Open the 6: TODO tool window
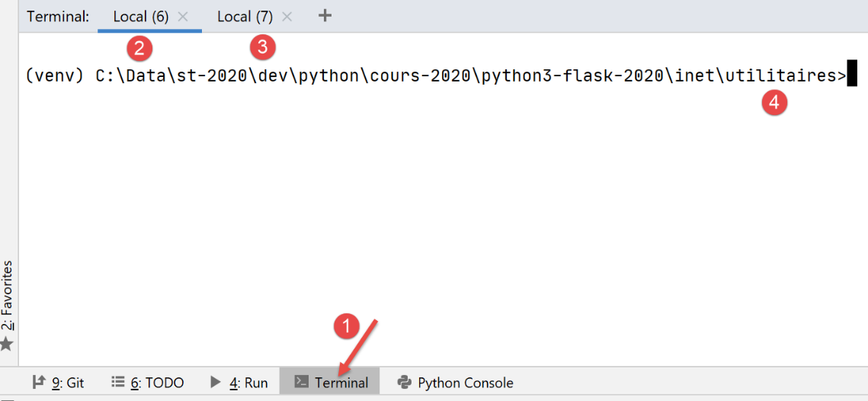The height and width of the screenshot is (401, 868). pyautogui.click(x=157, y=383)
